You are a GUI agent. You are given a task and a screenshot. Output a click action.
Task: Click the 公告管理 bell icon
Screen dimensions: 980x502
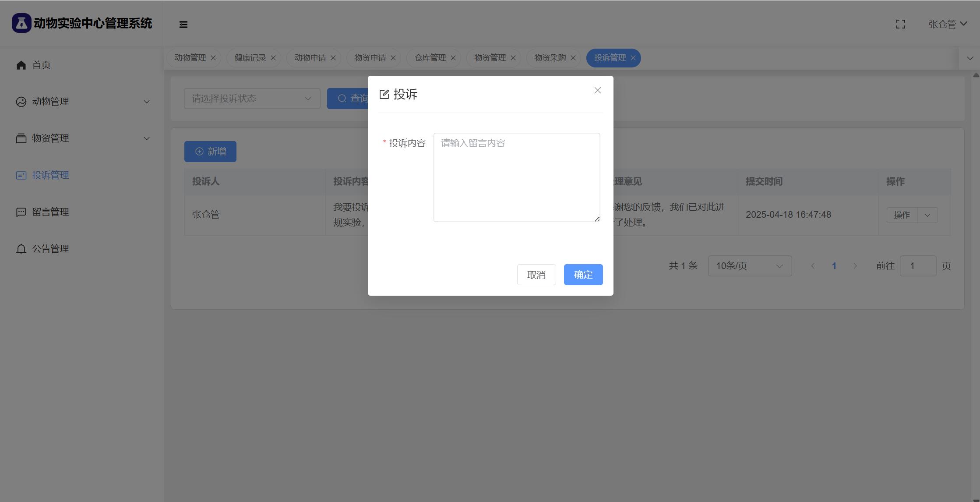21,249
